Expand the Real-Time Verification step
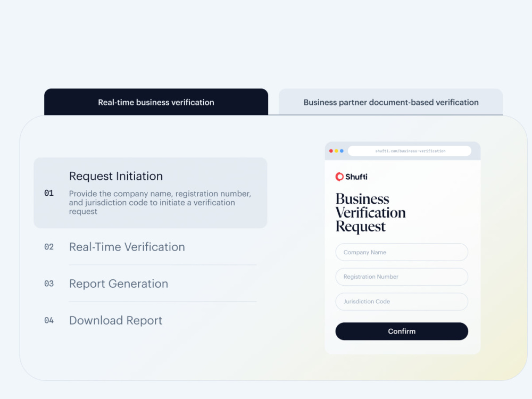Viewport: 532px width, 399px height. click(x=127, y=247)
